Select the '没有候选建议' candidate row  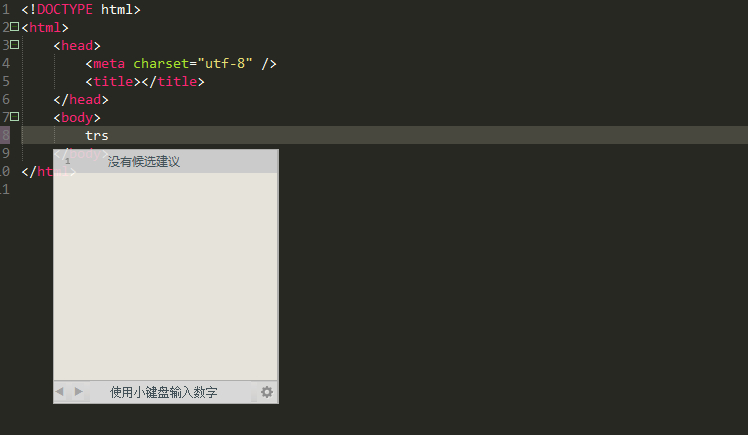144,161
